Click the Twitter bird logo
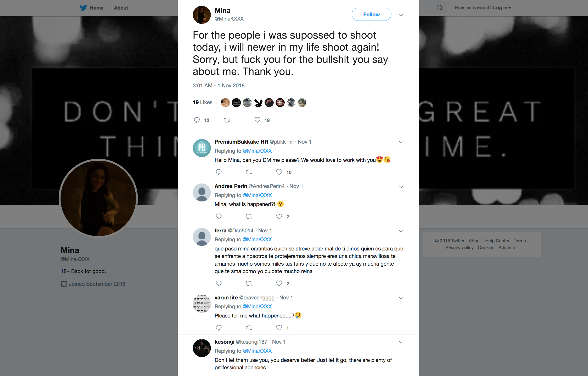588x376 pixels. [x=83, y=8]
